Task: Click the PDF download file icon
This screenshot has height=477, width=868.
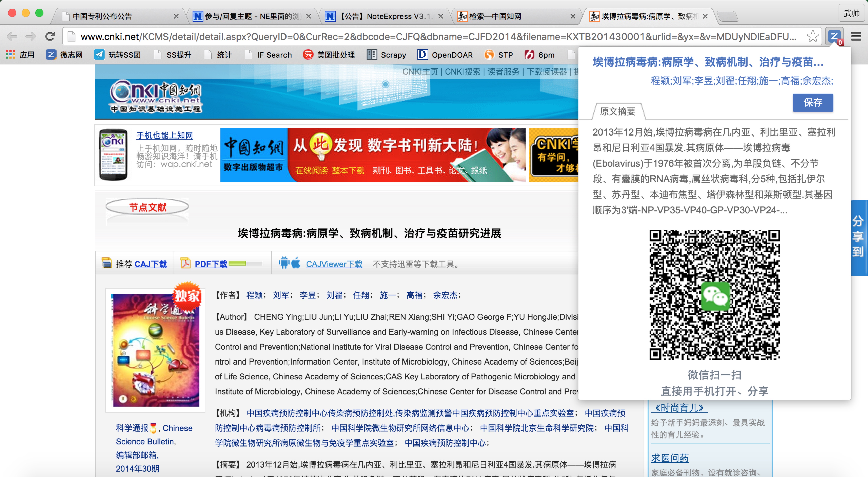Action: point(185,263)
